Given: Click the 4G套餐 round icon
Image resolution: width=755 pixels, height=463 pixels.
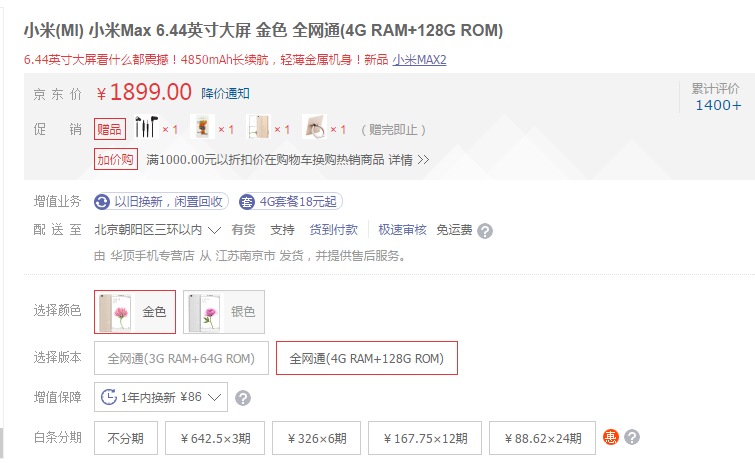Looking at the screenshot, I should point(247,202).
